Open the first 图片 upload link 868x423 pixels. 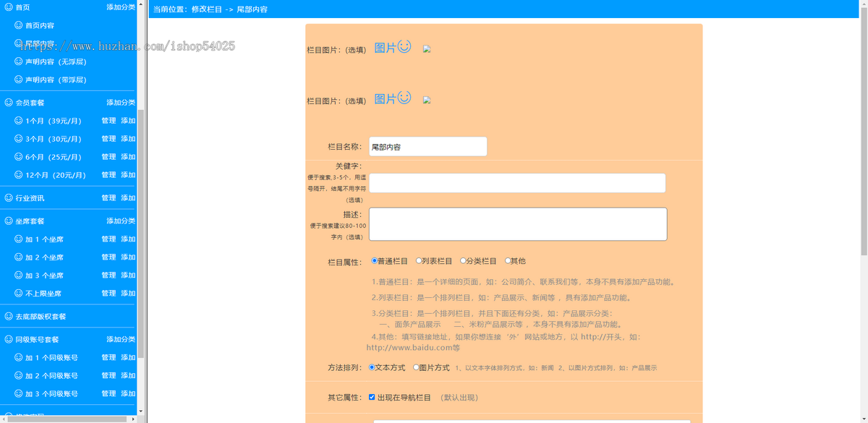point(385,48)
